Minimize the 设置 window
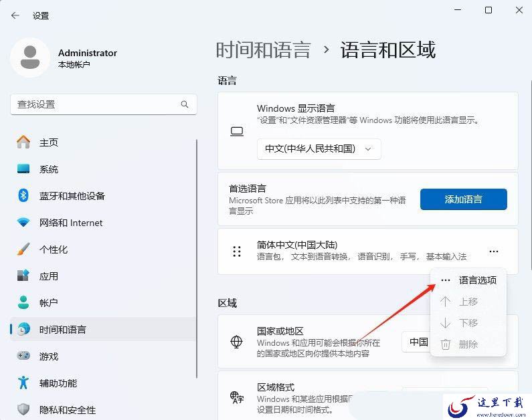Image resolution: width=532 pixels, height=420 pixels. coord(457,10)
